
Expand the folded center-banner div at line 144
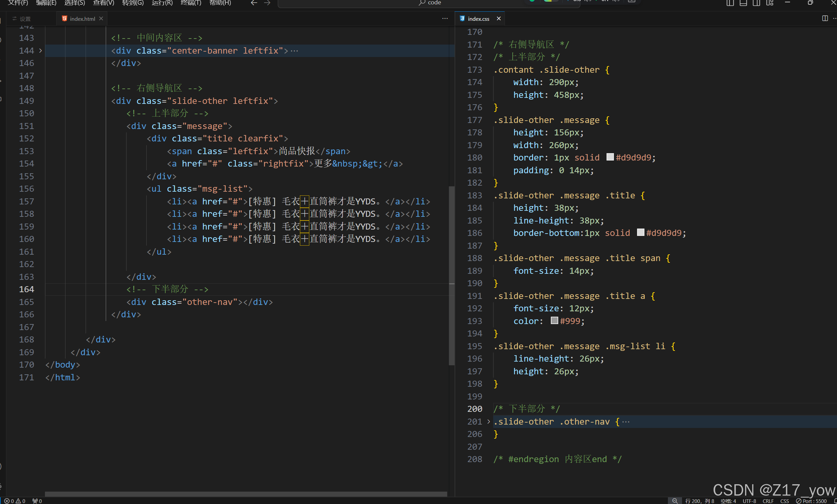40,51
